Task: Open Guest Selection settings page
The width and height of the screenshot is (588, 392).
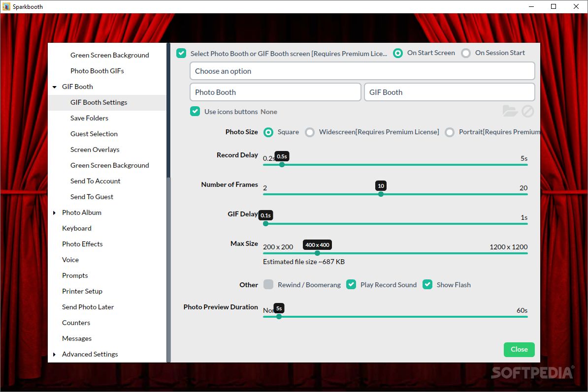Action: tap(94, 134)
